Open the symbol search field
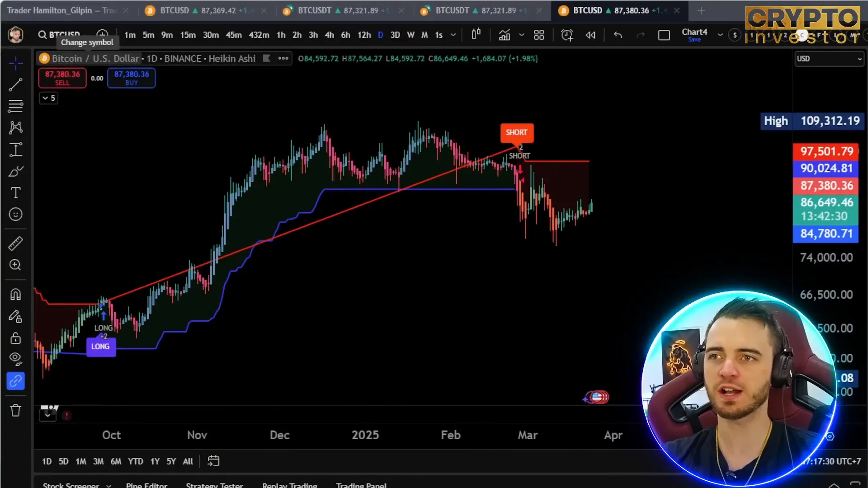 60,35
